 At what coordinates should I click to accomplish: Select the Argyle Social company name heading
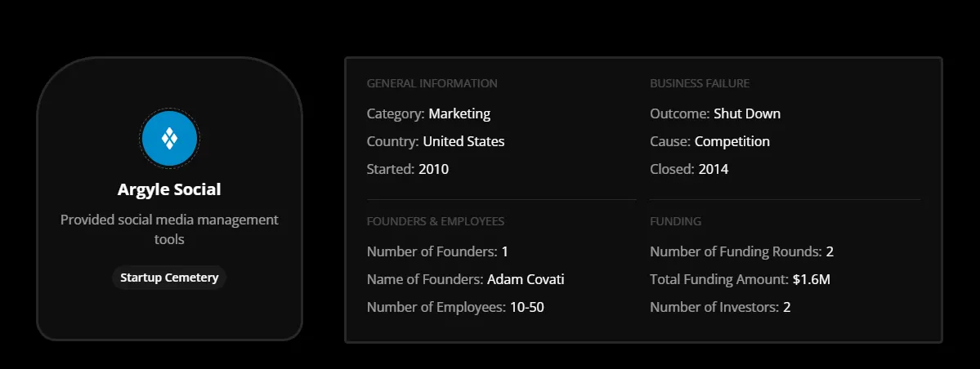pos(169,189)
